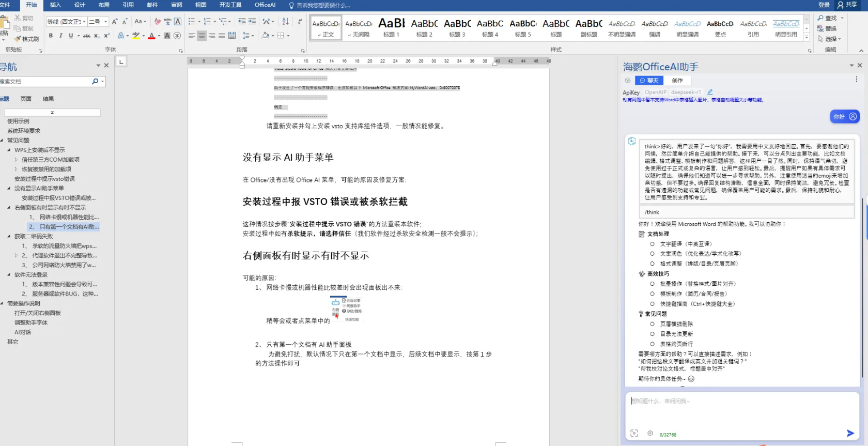Open AI assistant settings gear icon
The image size is (868, 446).
(650, 434)
